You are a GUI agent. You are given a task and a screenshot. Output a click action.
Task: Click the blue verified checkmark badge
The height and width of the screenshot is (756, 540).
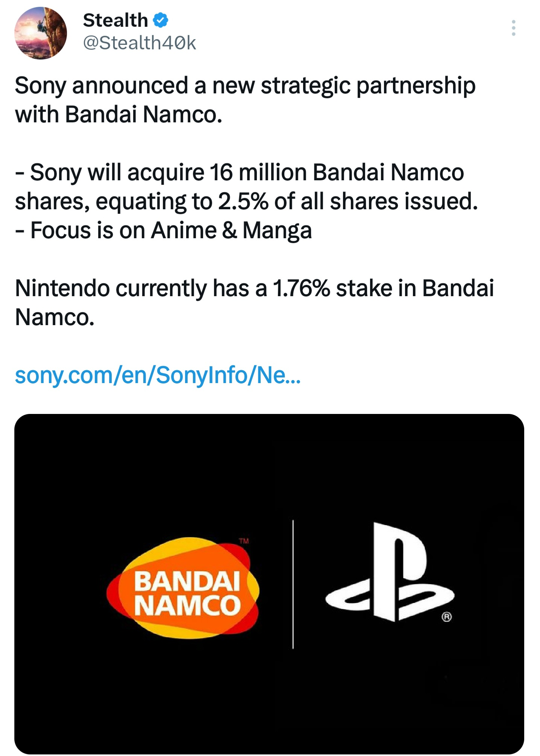(x=161, y=20)
